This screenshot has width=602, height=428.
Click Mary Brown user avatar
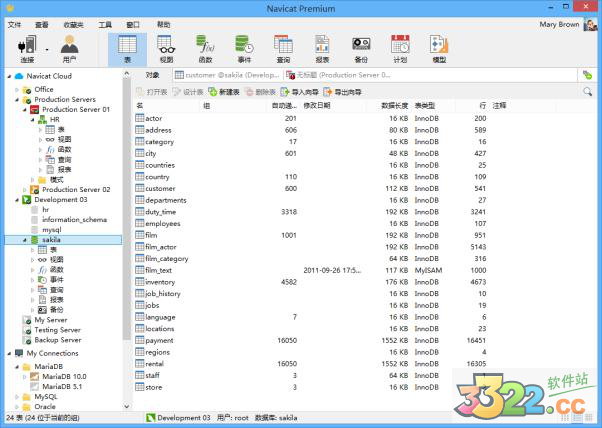(590, 24)
